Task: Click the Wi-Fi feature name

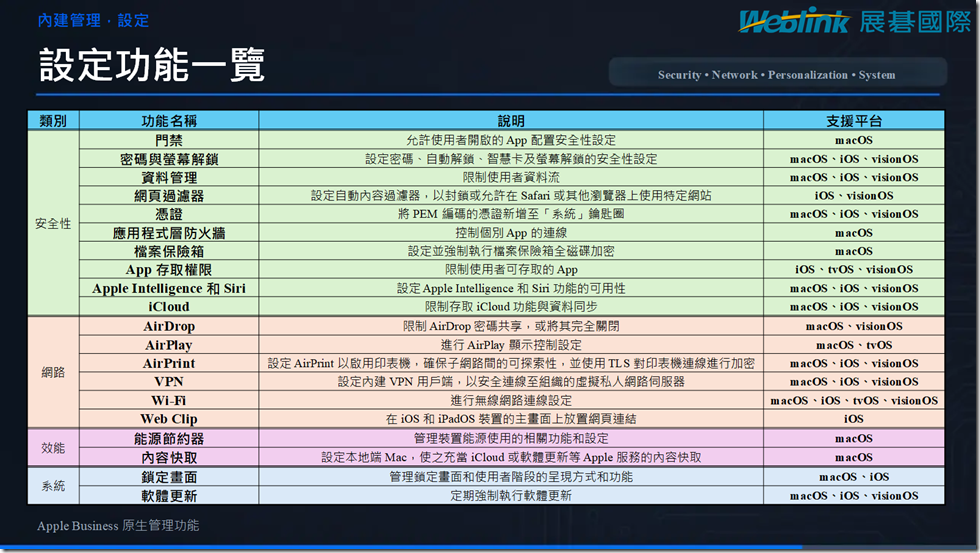Action: tap(169, 400)
